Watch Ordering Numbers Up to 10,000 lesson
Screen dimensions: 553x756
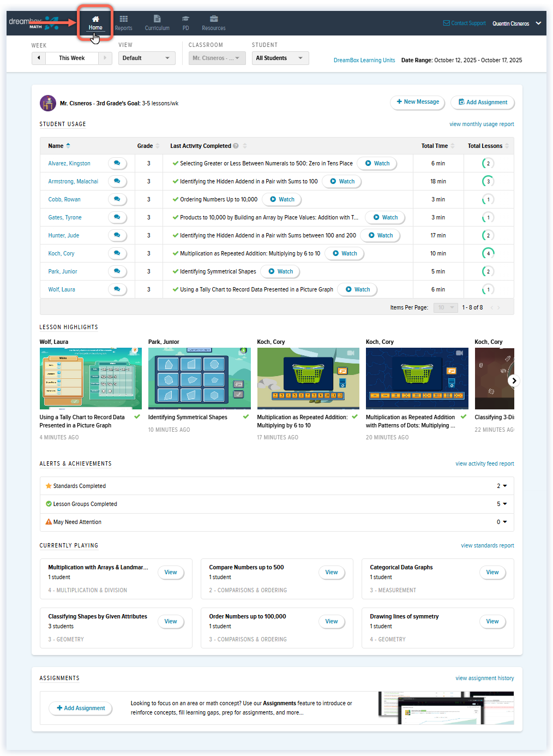[282, 199]
